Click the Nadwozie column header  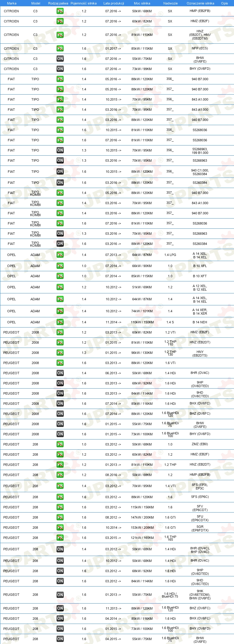coord(171,3)
